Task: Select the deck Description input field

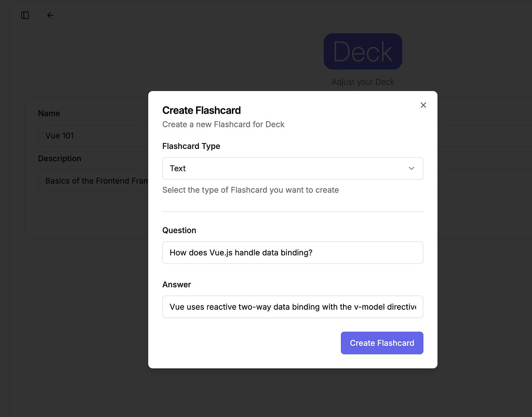Action: pyautogui.click(x=94, y=181)
